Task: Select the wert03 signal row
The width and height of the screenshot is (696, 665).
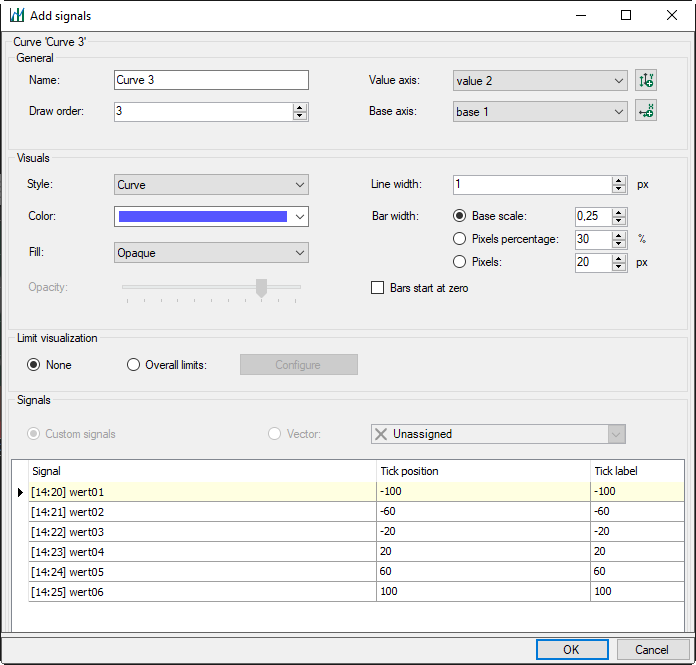Action: click(200, 531)
